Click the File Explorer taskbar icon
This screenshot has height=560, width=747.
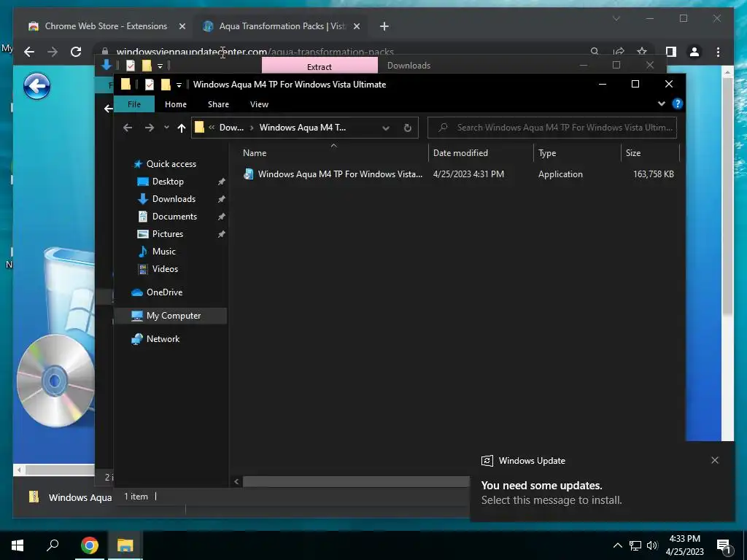point(125,545)
